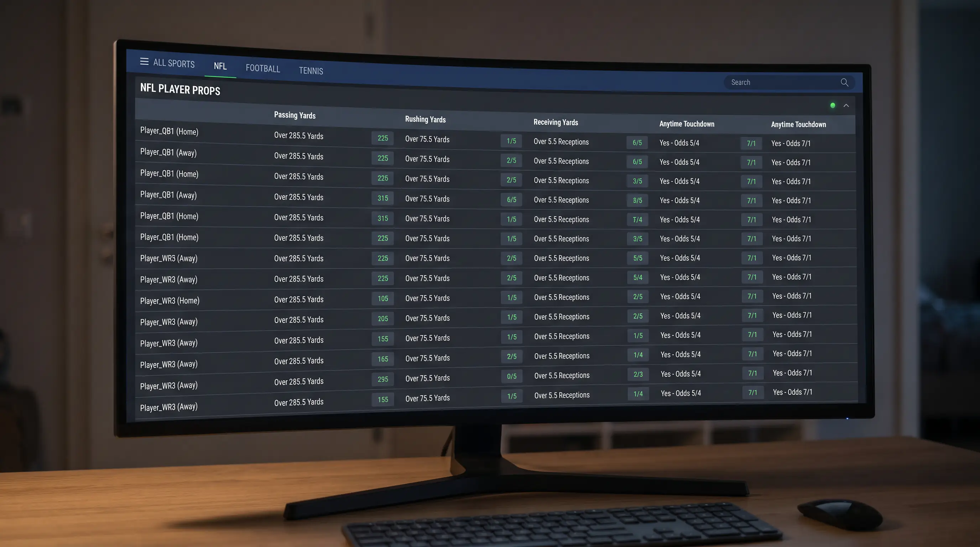980x547 pixels.
Task: Click Yes - Odds 5/4 in the 205 row
Action: [x=680, y=316]
